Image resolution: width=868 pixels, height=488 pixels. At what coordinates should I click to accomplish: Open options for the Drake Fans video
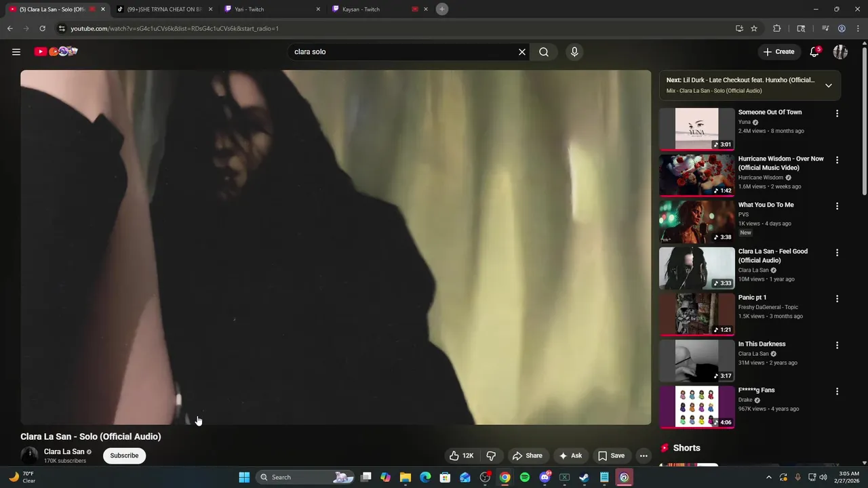pos(837,391)
